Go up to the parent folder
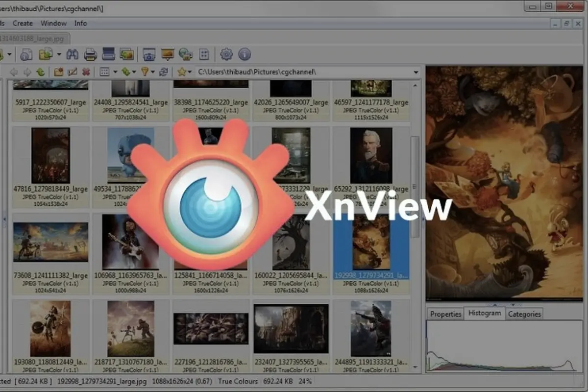Image resolution: width=588 pixels, height=392 pixels. (x=42, y=72)
